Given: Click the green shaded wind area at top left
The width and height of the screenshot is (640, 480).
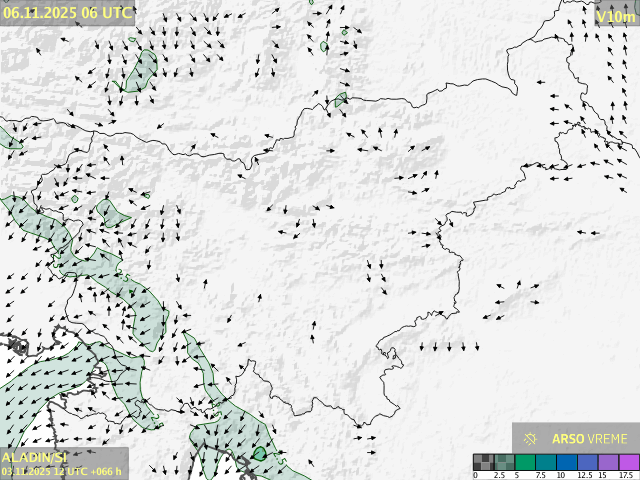Looking at the screenshot, I should [x=142, y=72].
